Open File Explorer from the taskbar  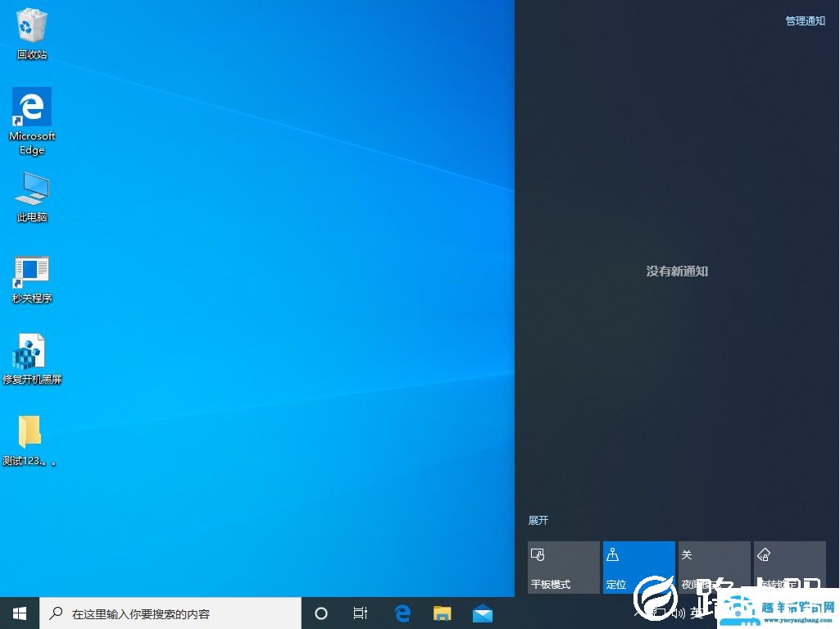(442, 613)
